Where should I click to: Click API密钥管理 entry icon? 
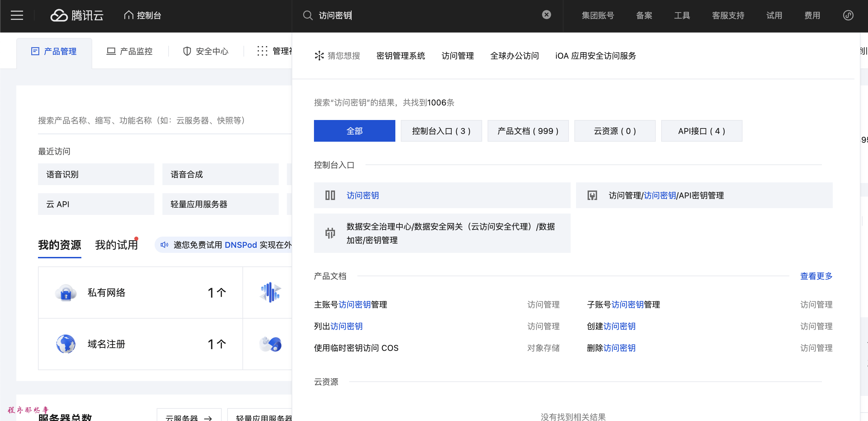point(592,195)
